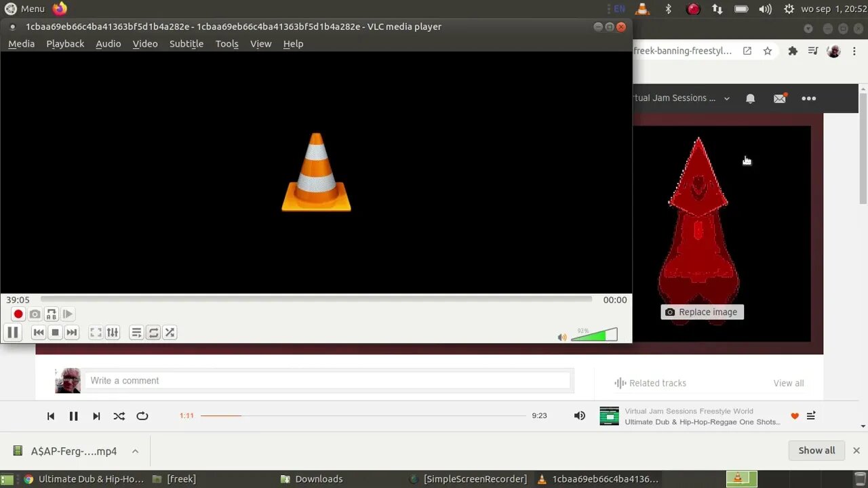Screen dimensions: 868x488
Task: Click red screen recorder tray icon
Action: pyautogui.click(x=693, y=9)
